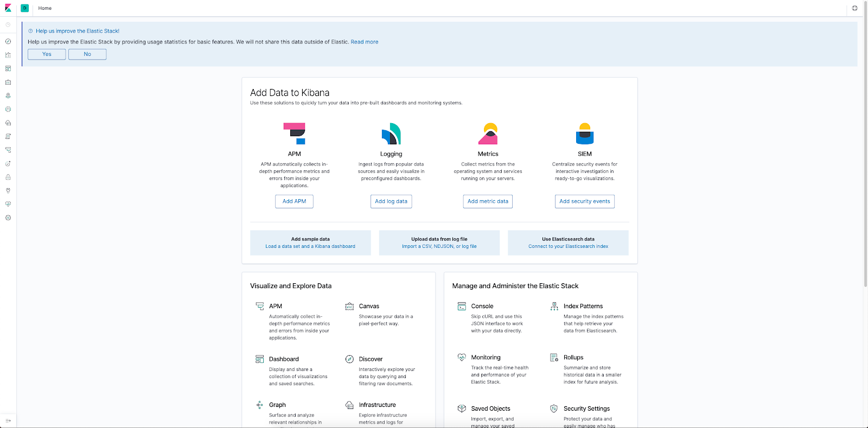Click the Add APM button
The width and height of the screenshot is (868, 428).
(295, 201)
